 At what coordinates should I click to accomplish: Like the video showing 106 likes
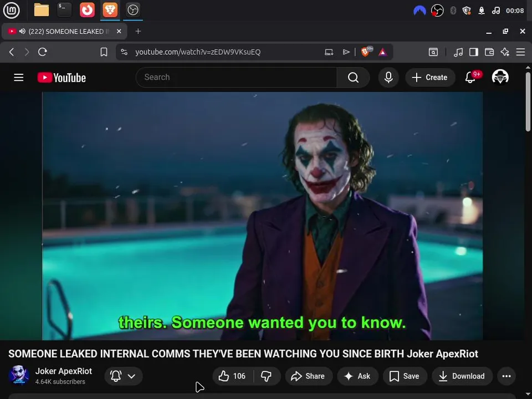[x=232, y=376]
